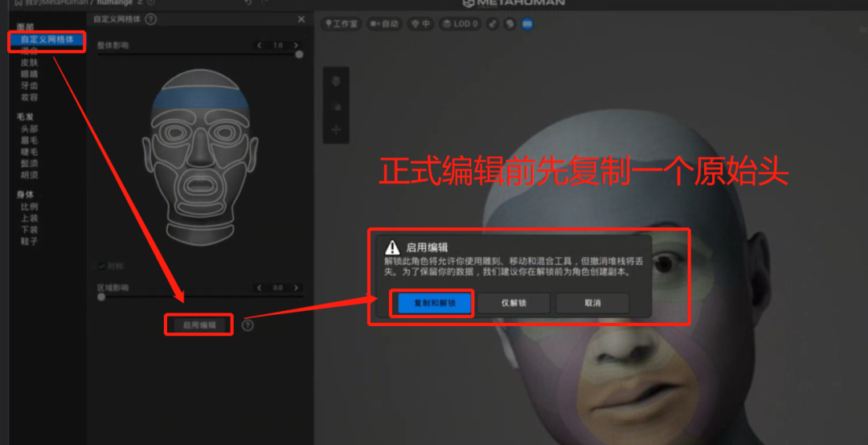Click the 区域影响 value field 0.0
Image resolution: width=868 pixels, height=445 pixels.
pos(278,288)
